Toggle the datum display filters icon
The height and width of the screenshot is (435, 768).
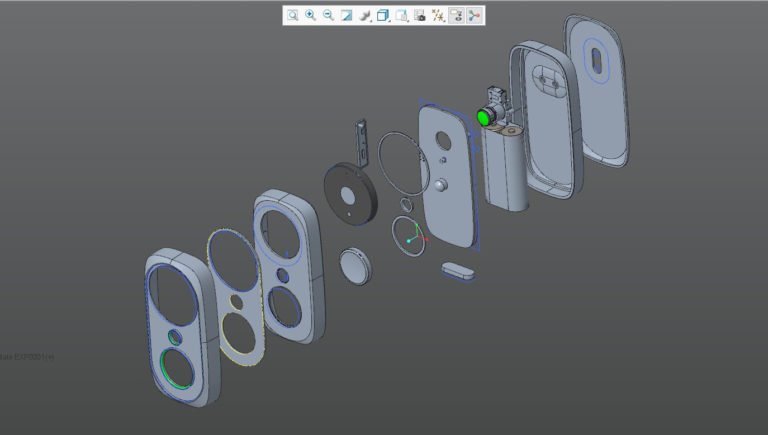[x=438, y=15]
